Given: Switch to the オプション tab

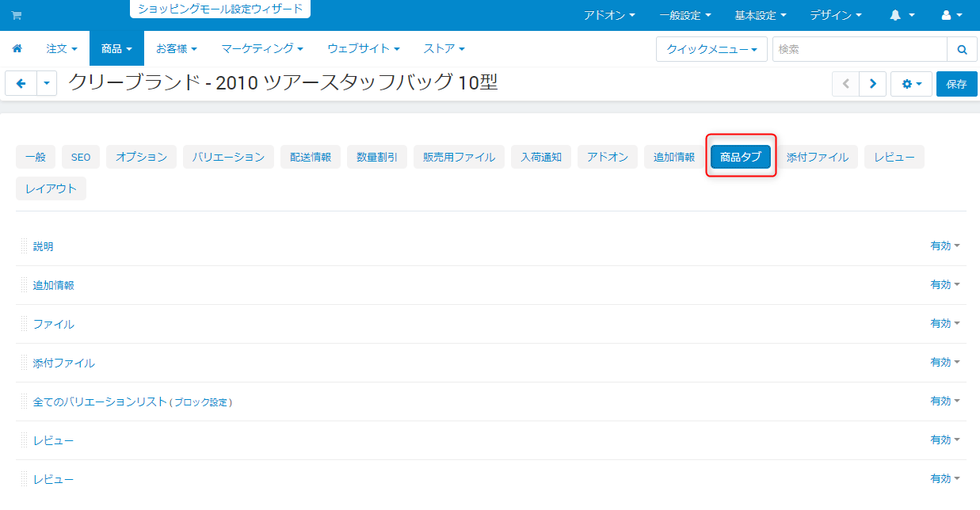Looking at the screenshot, I should (141, 157).
